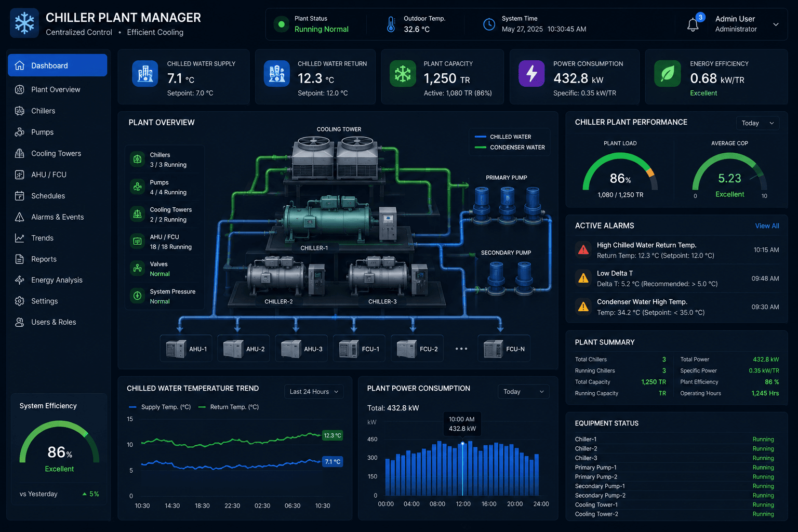Open Alarms & Events in sidebar
The image size is (798, 532).
click(57, 217)
